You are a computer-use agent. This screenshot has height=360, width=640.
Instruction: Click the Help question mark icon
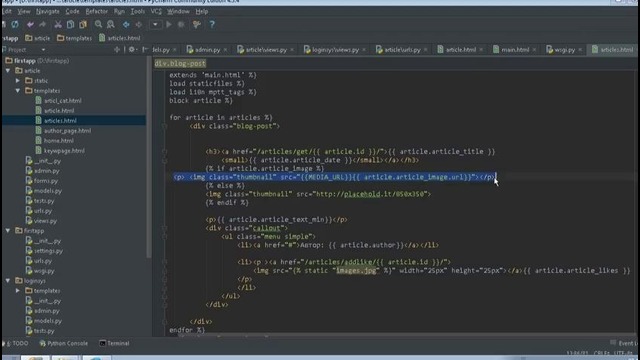coord(212,24)
